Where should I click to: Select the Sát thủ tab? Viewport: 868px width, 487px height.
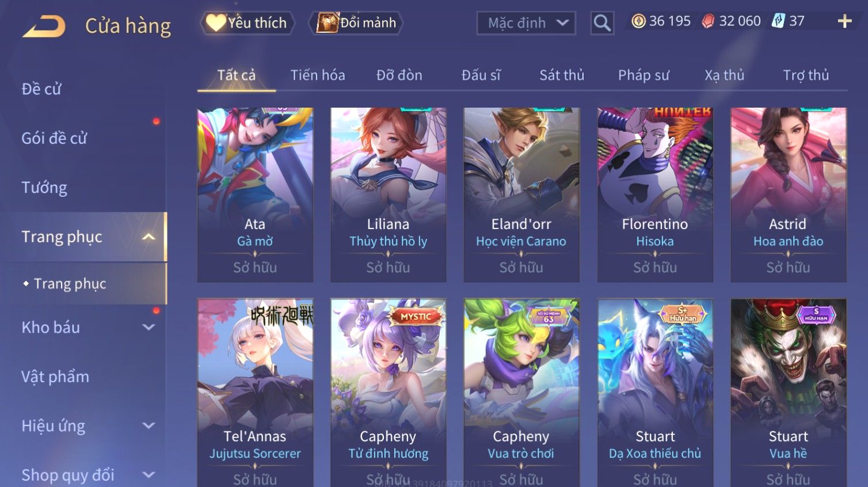pos(562,75)
